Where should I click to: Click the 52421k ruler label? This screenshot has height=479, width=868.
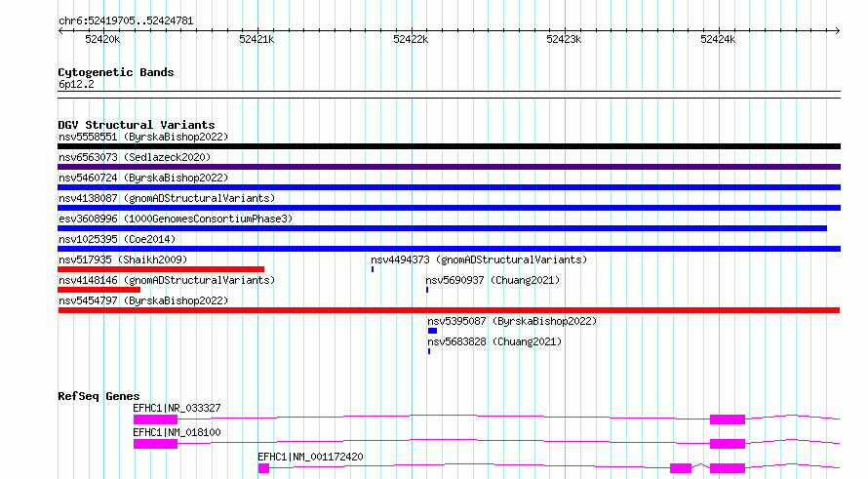point(256,39)
